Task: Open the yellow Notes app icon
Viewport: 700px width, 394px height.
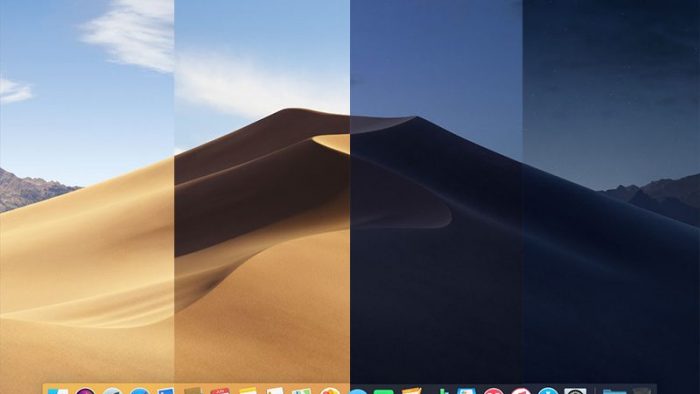Action: (248, 391)
